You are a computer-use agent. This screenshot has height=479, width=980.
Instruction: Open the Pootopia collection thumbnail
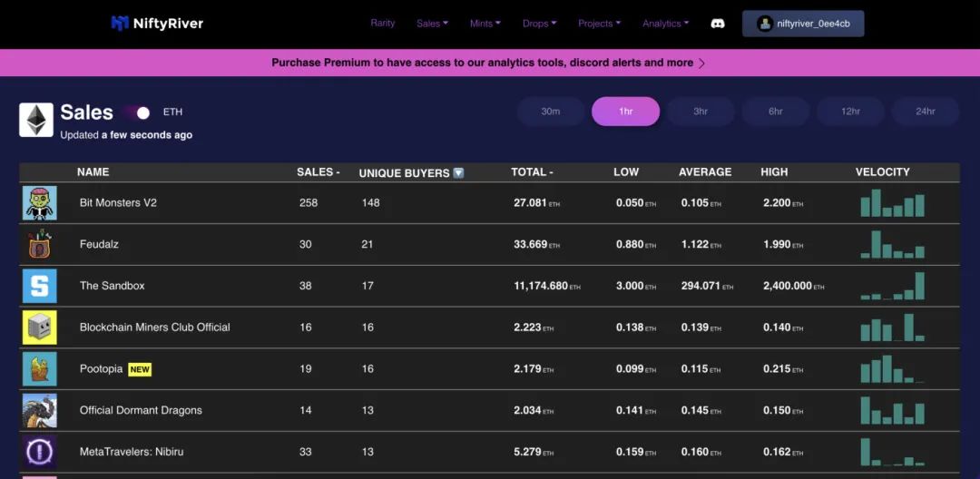[x=39, y=369]
